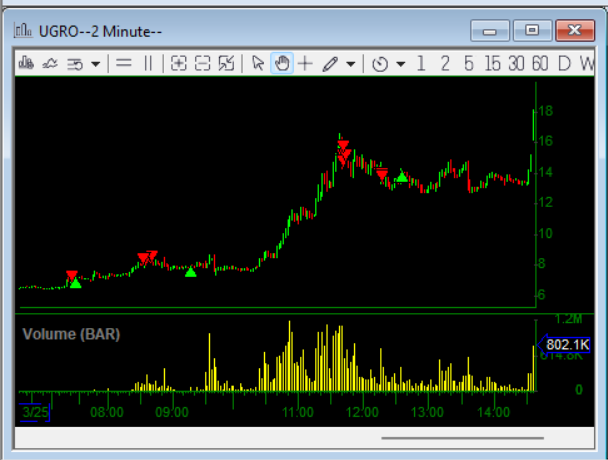Open the time interval clock icon
The height and width of the screenshot is (460, 608).
[x=380, y=64]
